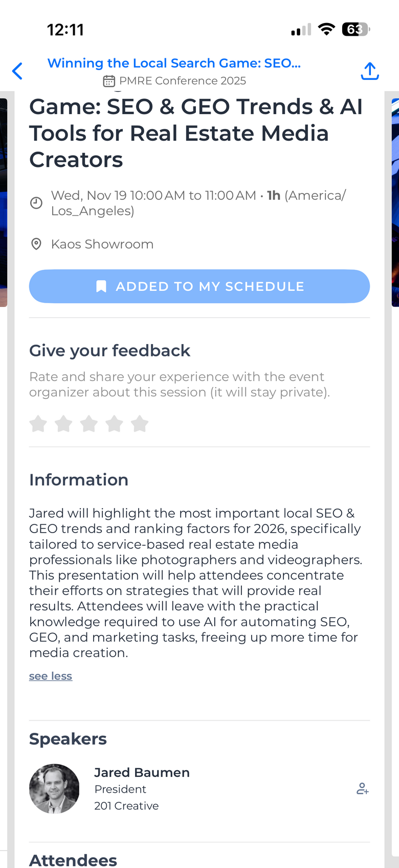This screenshot has height=868, width=399.
Task: Tap the clock icon beside session time
Action: point(36,203)
